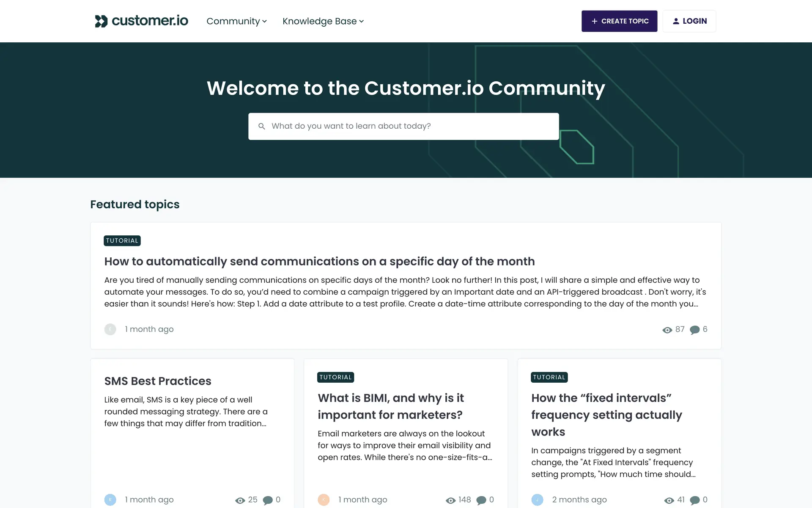Click the author avatar on SMS Best Practices card

[110, 500]
